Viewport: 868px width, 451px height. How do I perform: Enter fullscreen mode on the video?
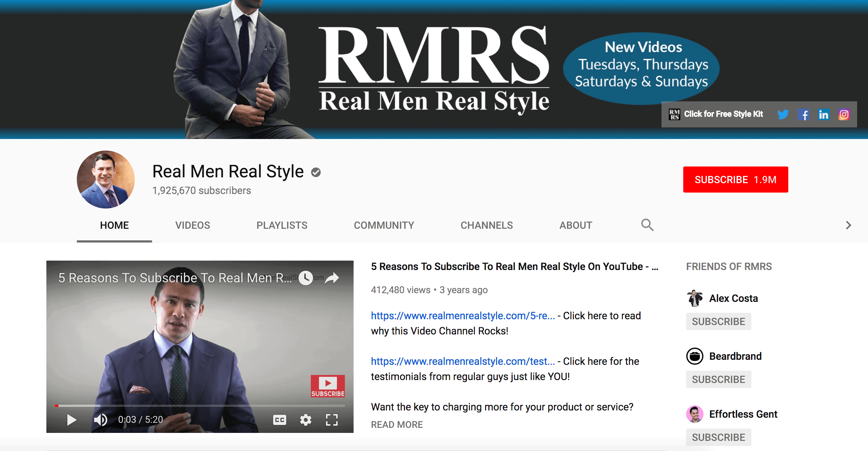click(x=331, y=420)
